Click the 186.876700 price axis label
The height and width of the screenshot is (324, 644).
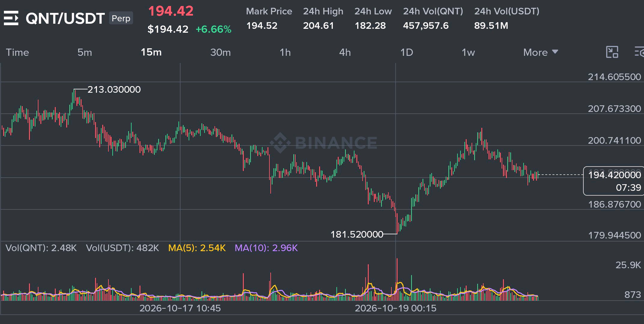(614, 204)
